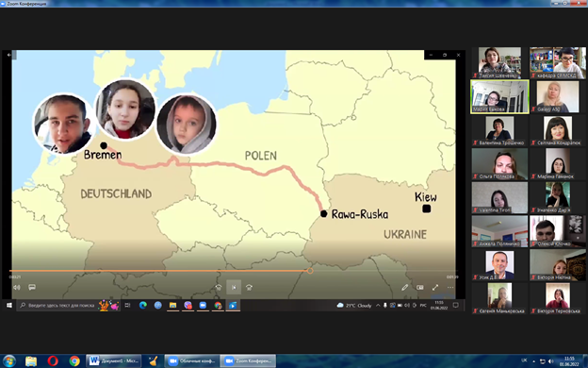Skip back 10 seconds in the video

pos(219,288)
